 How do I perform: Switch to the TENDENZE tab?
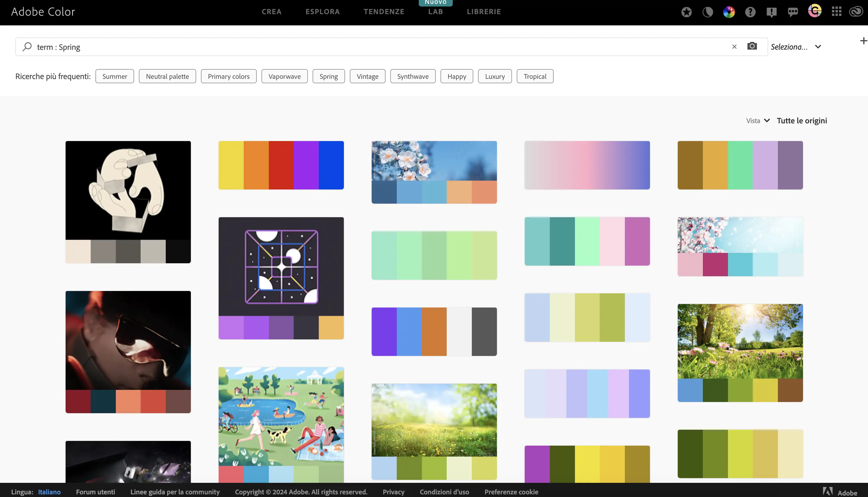(x=383, y=12)
